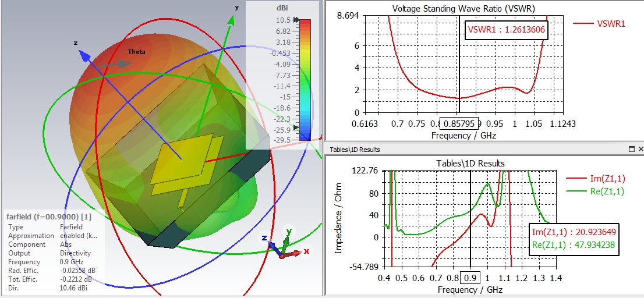Click the VSWR1 legend entry

coord(599,23)
